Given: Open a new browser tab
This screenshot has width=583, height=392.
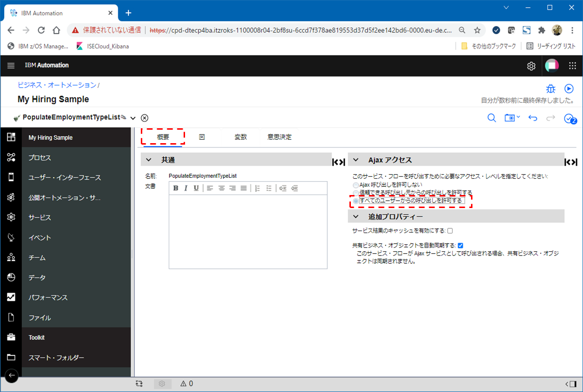Looking at the screenshot, I should pyautogui.click(x=128, y=13).
